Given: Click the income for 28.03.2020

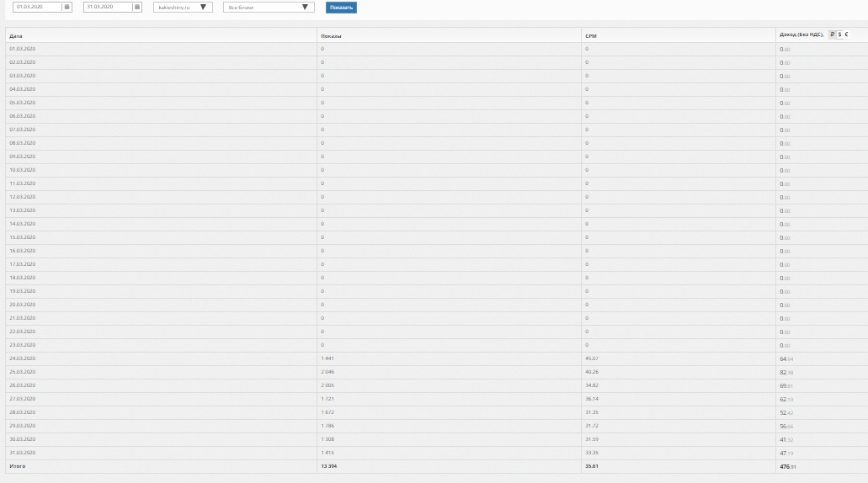Looking at the screenshot, I should [786, 412].
